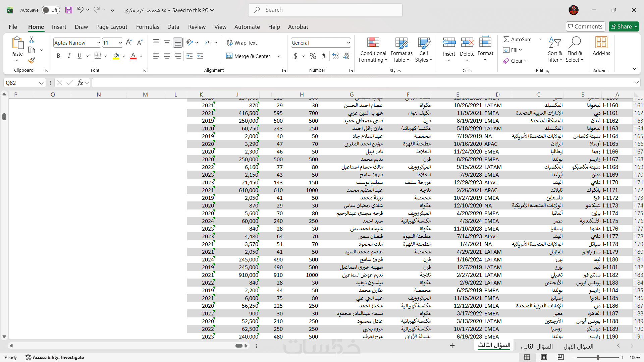Screen dimensions: 644x362
Task: Open the Page Layout ribbon tab
Action: click(111, 27)
